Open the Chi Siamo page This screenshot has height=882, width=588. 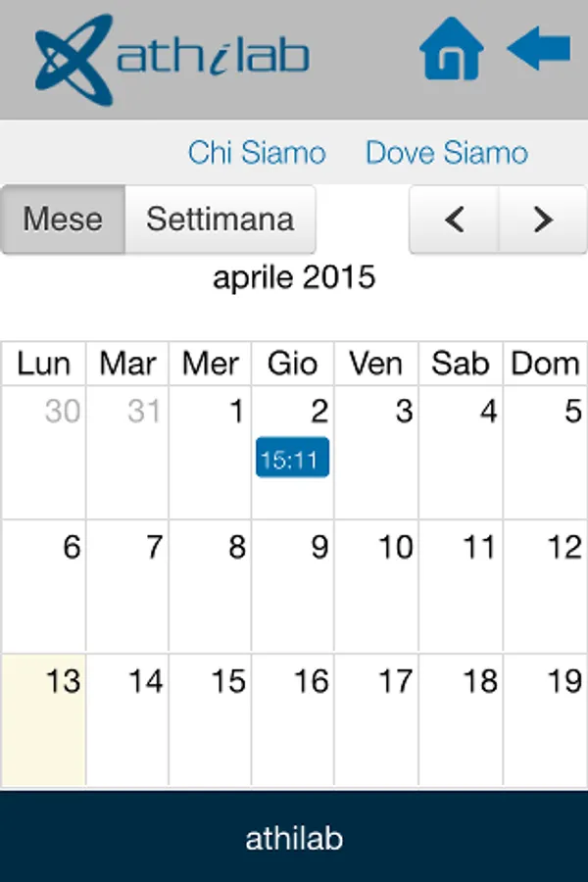pos(257,153)
